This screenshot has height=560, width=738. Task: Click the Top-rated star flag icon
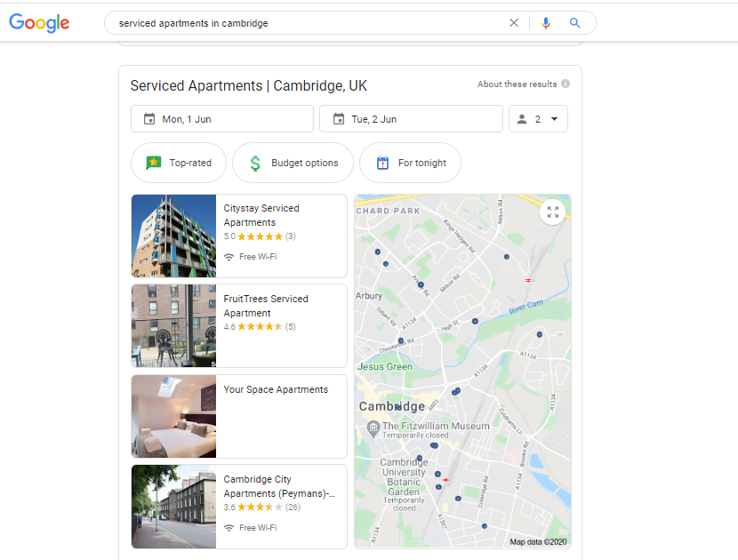[x=154, y=163]
